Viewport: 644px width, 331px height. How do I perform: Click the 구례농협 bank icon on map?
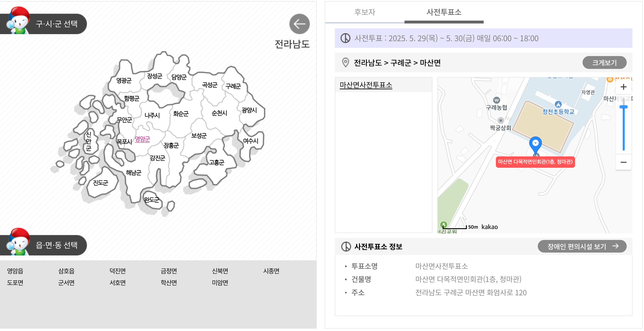(x=497, y=100)
